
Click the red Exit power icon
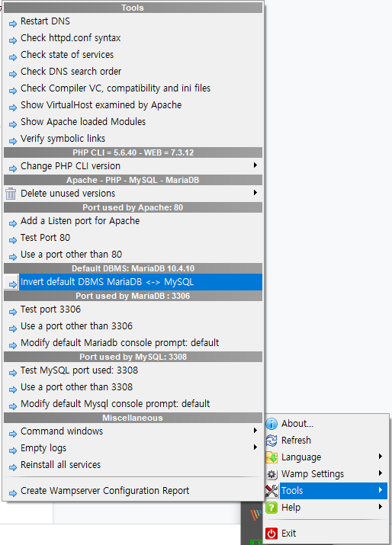tap(272, 533)
